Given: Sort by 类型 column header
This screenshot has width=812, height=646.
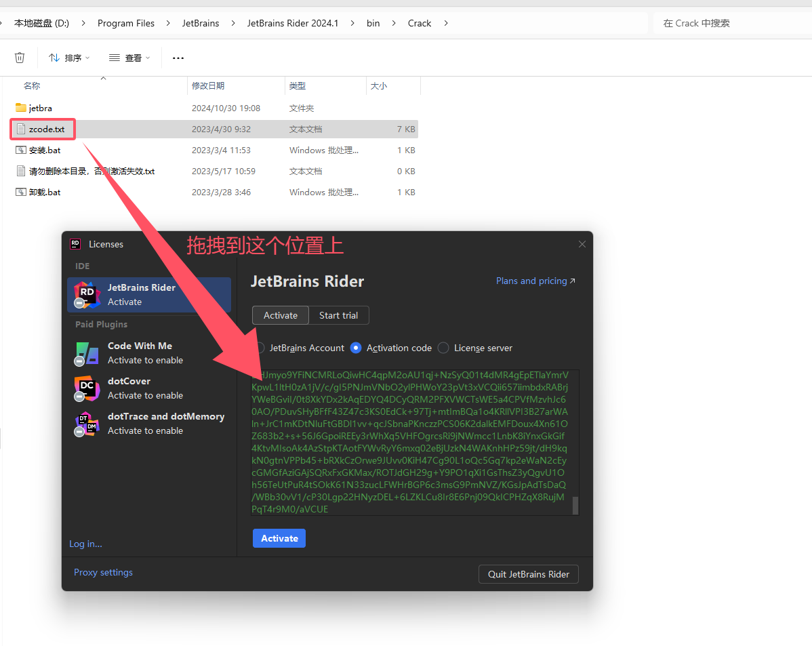Looking at the screenshot, I should (x=298, y=85).
